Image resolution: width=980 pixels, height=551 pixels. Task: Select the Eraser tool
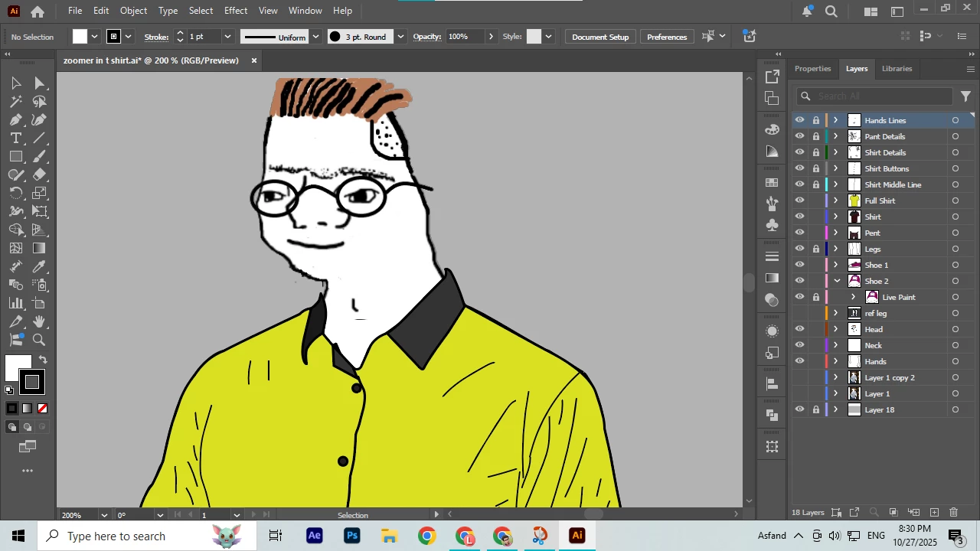click(x=40, y=174)
